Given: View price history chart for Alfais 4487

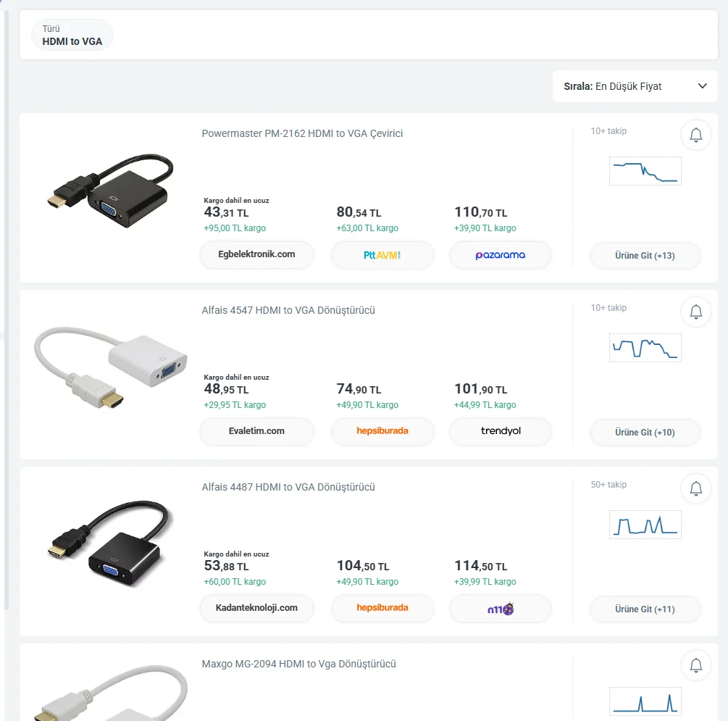Looking at the screenshot, I should pyautogui.click(x=645, y=524).
